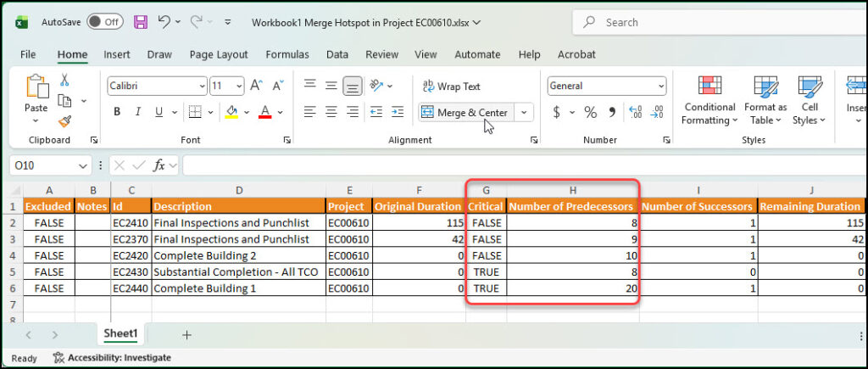The width and height of the screenshot is (868, 369).
Task: Open the General number format dropdown
Action: [661, 86]
